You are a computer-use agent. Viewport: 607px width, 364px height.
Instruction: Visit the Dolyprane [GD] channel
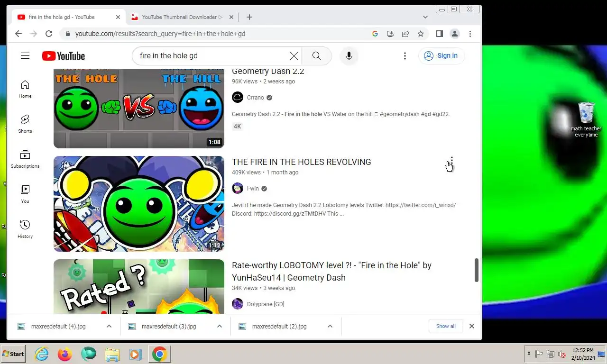click(266, 304)
